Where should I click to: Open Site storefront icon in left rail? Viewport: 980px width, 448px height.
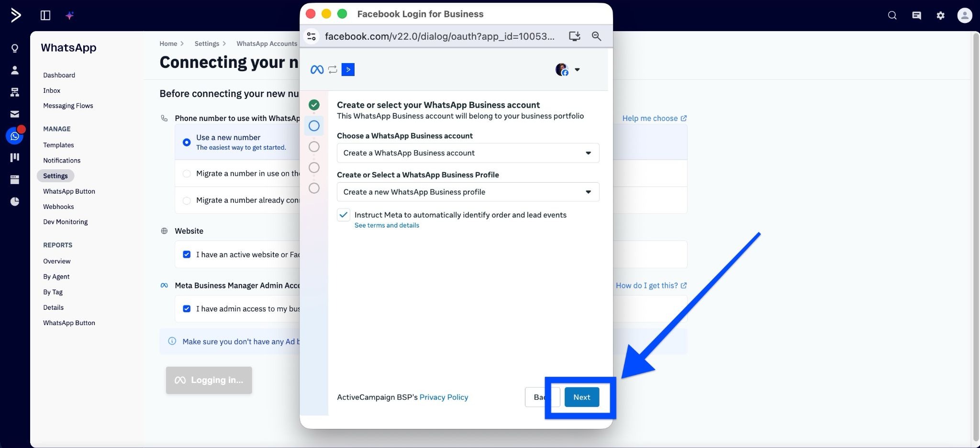pos(15,179)
